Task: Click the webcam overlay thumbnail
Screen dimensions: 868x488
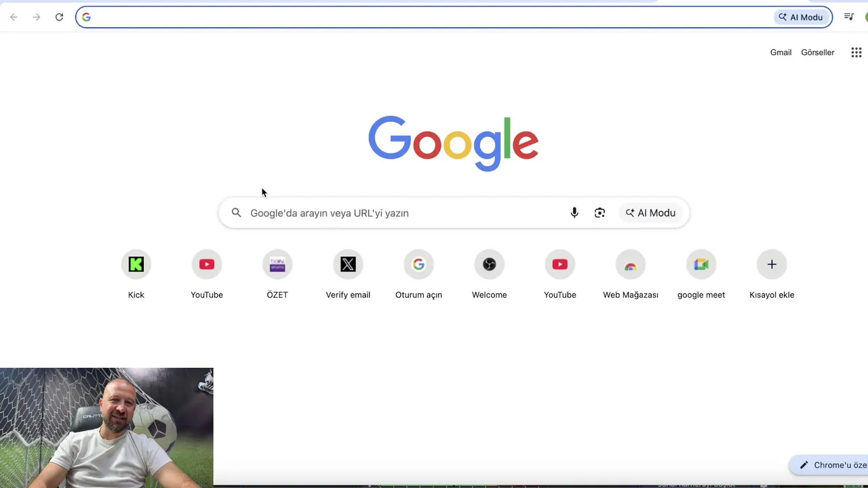Action: pyautogui.click(x=106, y=427)
